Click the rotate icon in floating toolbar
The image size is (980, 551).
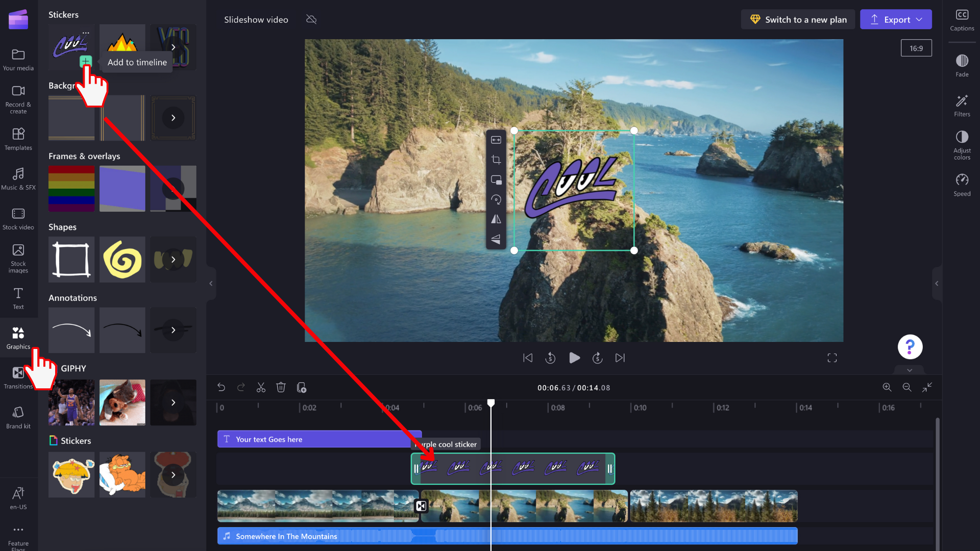point(496,200)
